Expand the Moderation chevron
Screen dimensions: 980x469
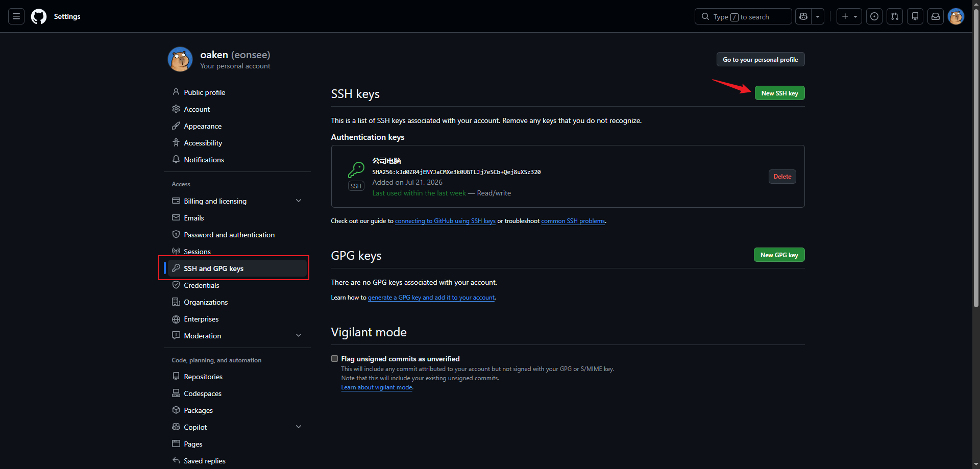coord(299,335)
